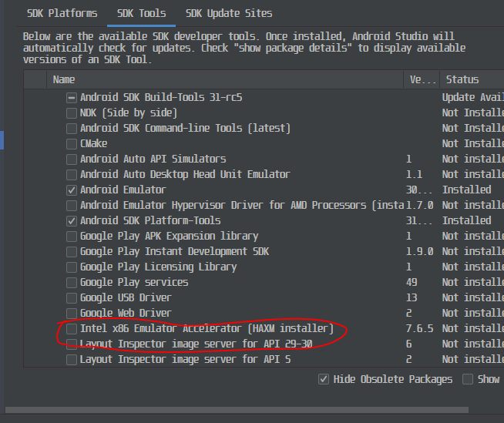This screenshot has height=423, width=504.
Task: Click version 1.7.0 of AMD Hypervisor Driver
Action: click(419, 206)
